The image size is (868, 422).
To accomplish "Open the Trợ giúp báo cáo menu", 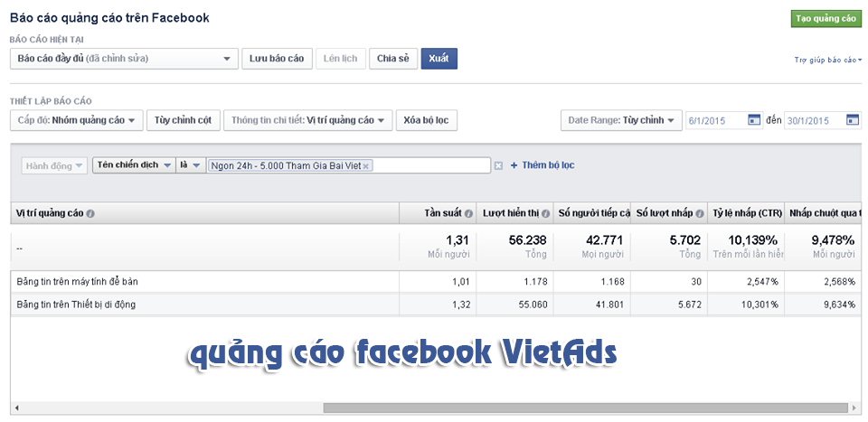I will (x=827, y=60).
